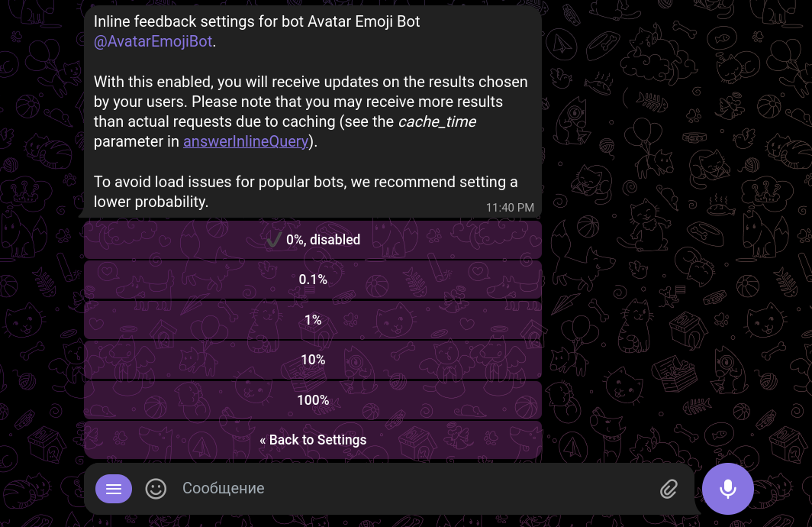Set feedback probability to 10%
The height and width of the screenshot is (527, 812).
tap(313, 360)
